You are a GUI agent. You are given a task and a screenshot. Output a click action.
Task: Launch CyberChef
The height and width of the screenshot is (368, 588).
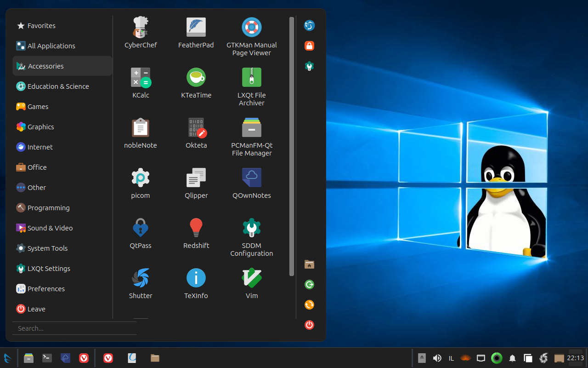(x=141, y=32)
